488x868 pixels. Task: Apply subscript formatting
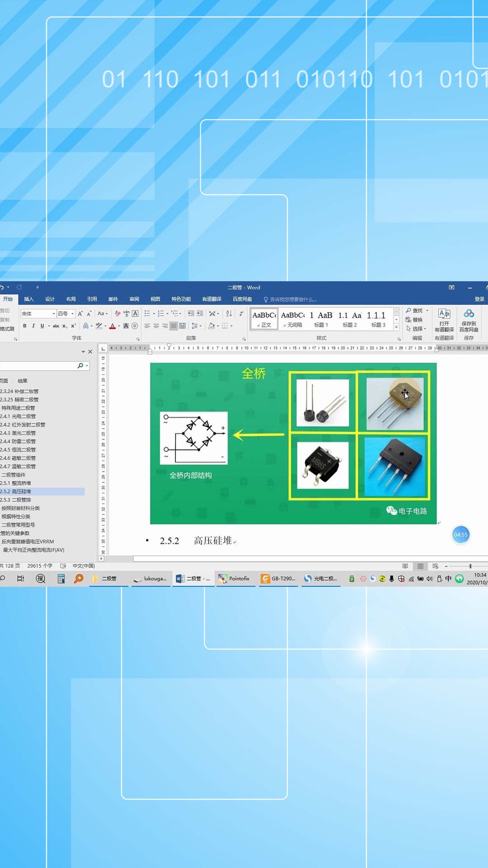[x=65, y=326]
